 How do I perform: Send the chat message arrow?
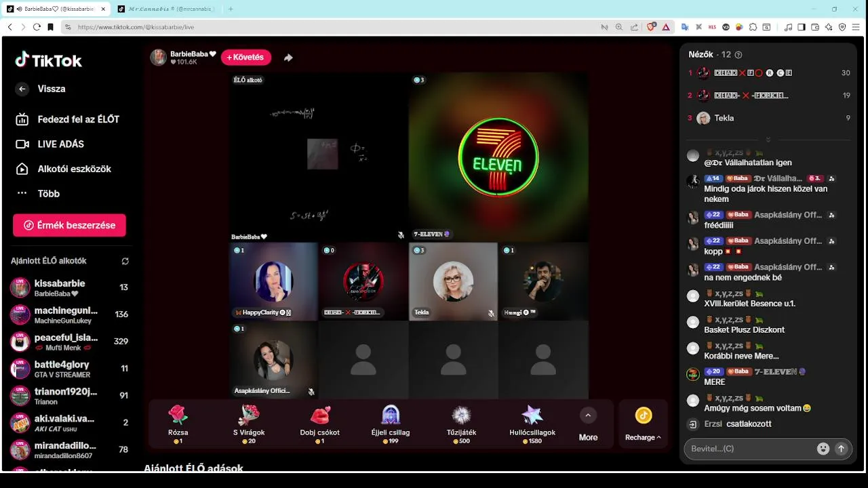pos(842,449)
